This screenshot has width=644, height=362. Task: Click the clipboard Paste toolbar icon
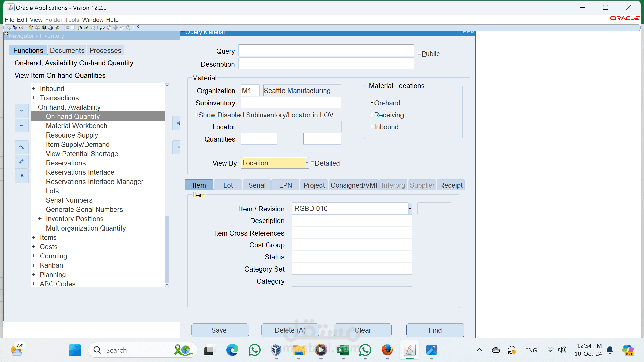(79, 28)
